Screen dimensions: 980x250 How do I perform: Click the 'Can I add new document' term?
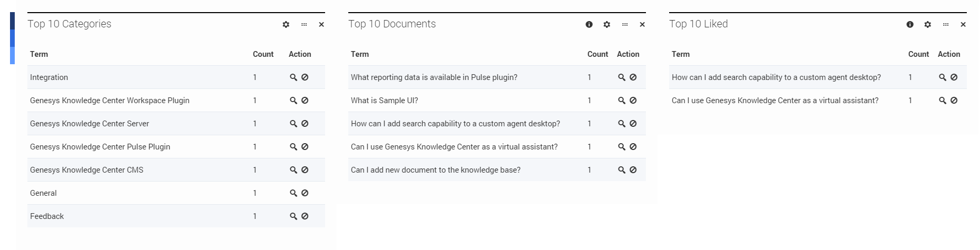pos(435,170)
